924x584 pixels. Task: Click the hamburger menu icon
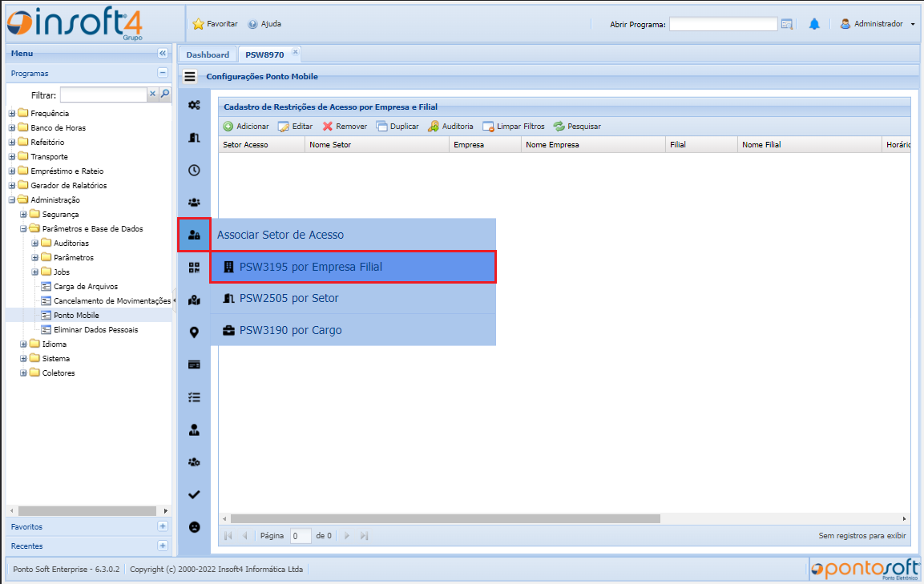coord(190,77)
